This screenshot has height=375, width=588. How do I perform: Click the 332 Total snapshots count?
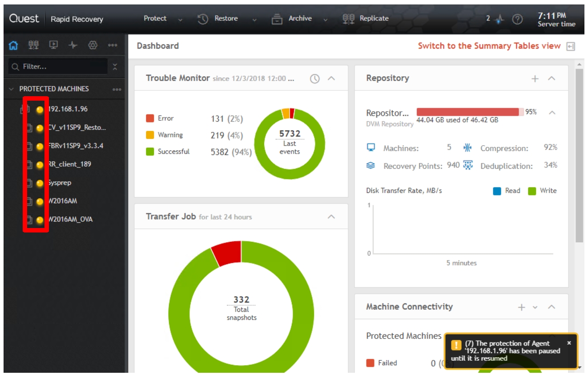coord(242,299)
